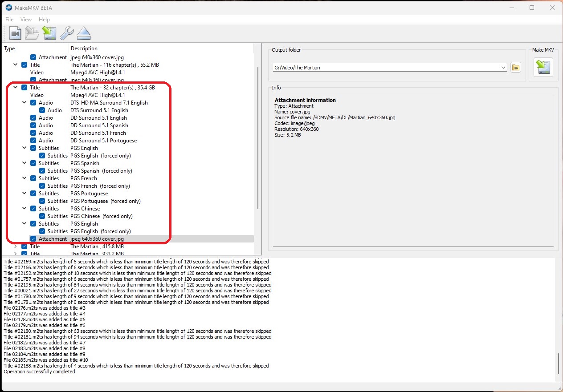Click the 'Size: 5.2 MB' info line
Image resolution: width=563 pixels, height=392 pixels.
tap(288, 135)
